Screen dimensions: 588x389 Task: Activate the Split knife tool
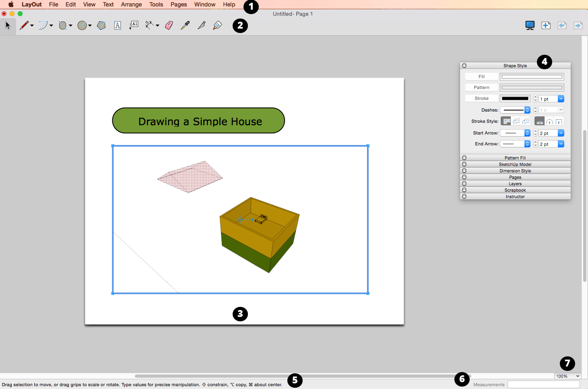click(x=201, y=25)
